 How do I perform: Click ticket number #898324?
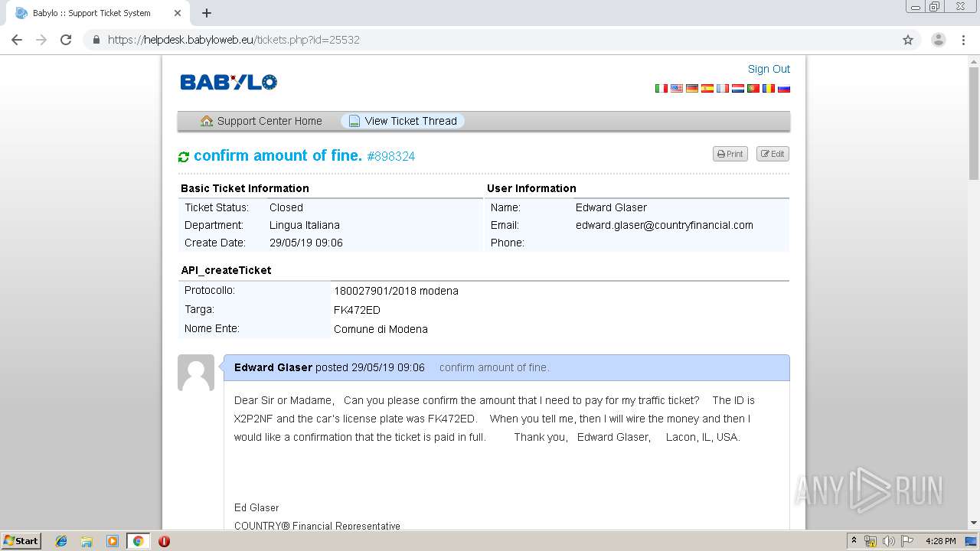(391, 156)
